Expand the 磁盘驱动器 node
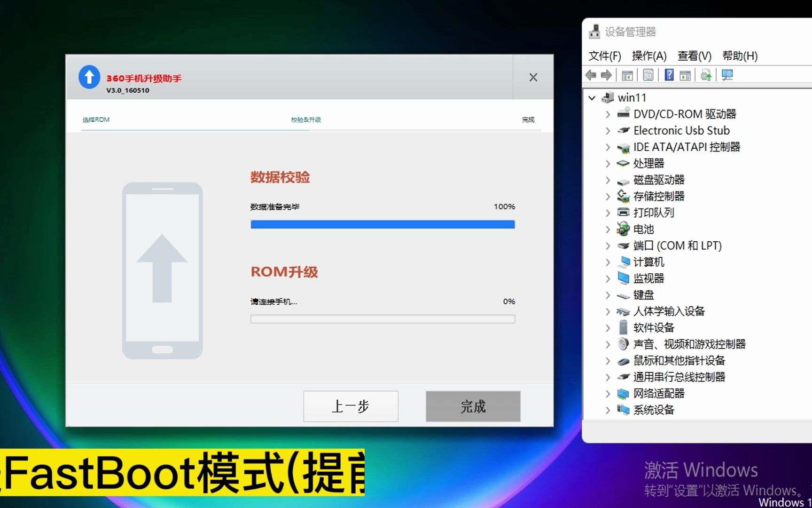 click(x=608, y=180)
